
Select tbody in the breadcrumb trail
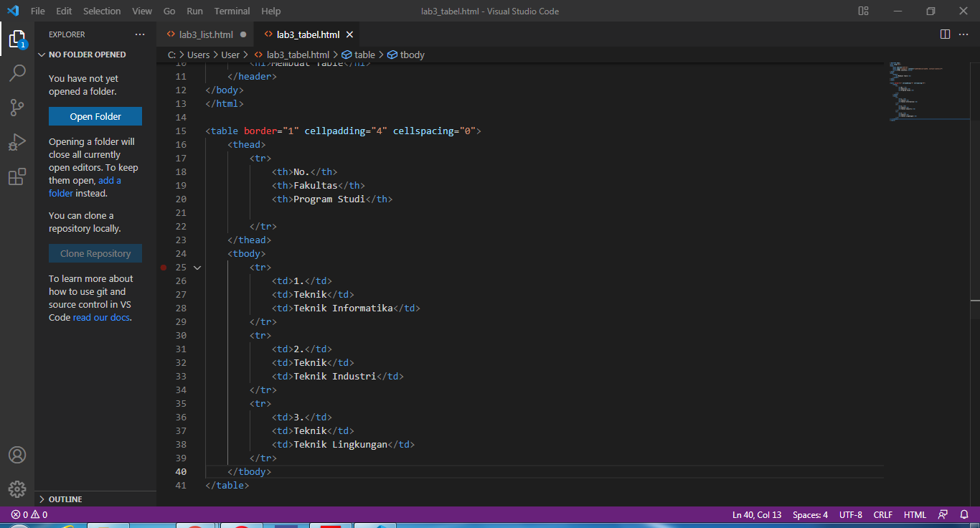411,54
